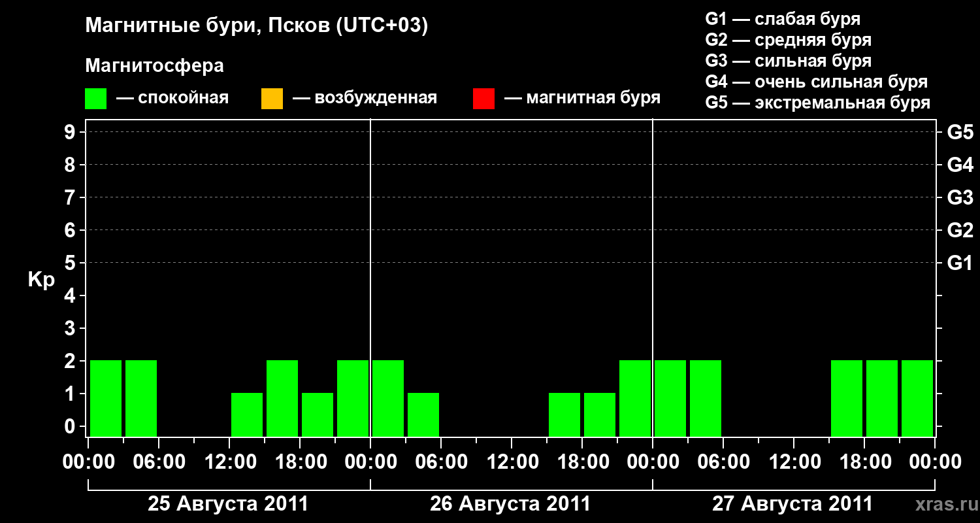The height and width of the screenshot is (523, 980).
Task: Click the G5 label on right axis
Action: click(x=960, y=132)
